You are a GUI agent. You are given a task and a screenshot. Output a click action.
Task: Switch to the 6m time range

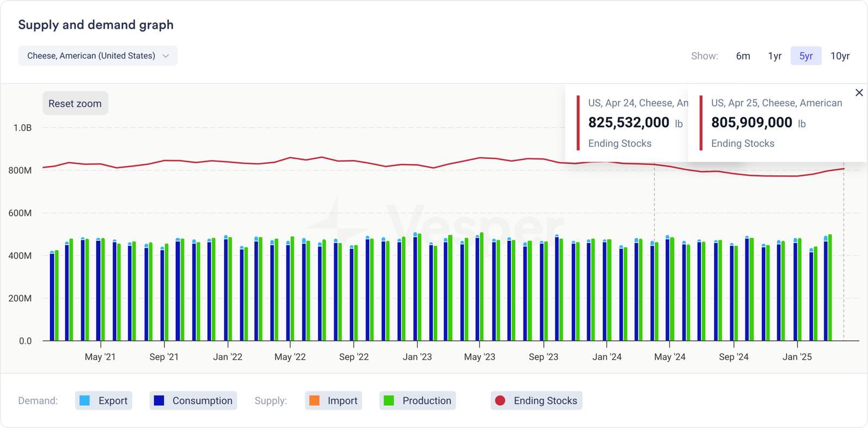pyautogui.click(x=743, y=56)
